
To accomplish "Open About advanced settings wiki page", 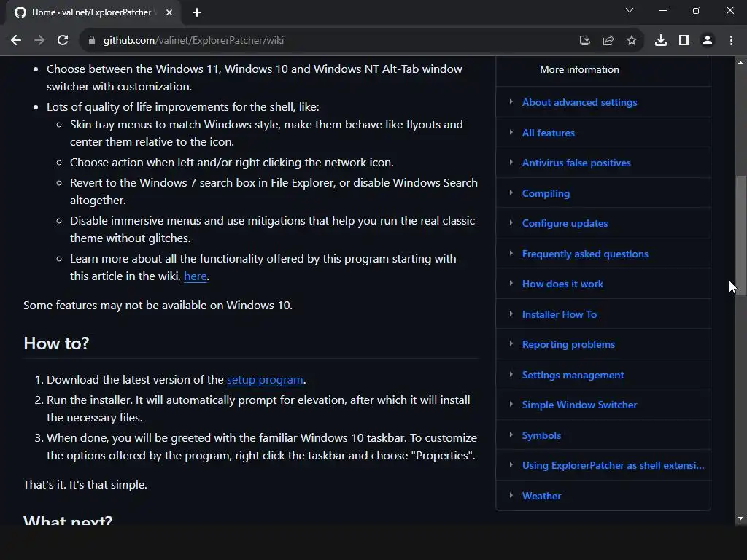I will point(579,102).
